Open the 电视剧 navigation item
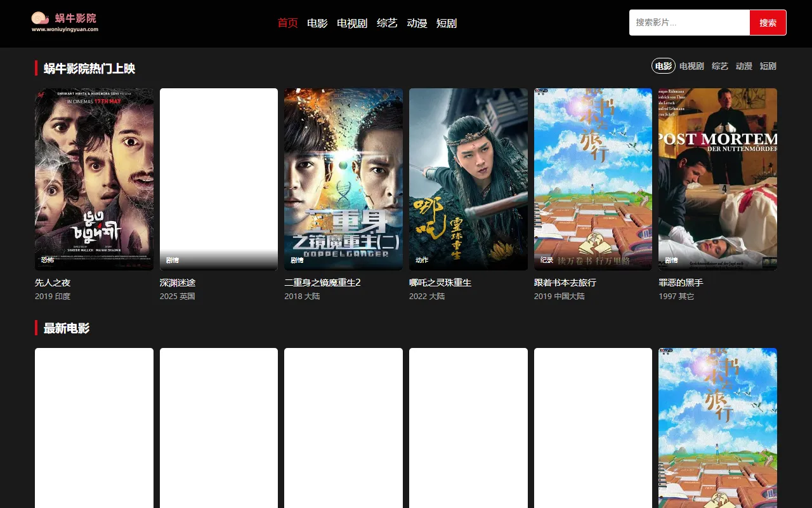Screen dimensions: 812x508 352,23
